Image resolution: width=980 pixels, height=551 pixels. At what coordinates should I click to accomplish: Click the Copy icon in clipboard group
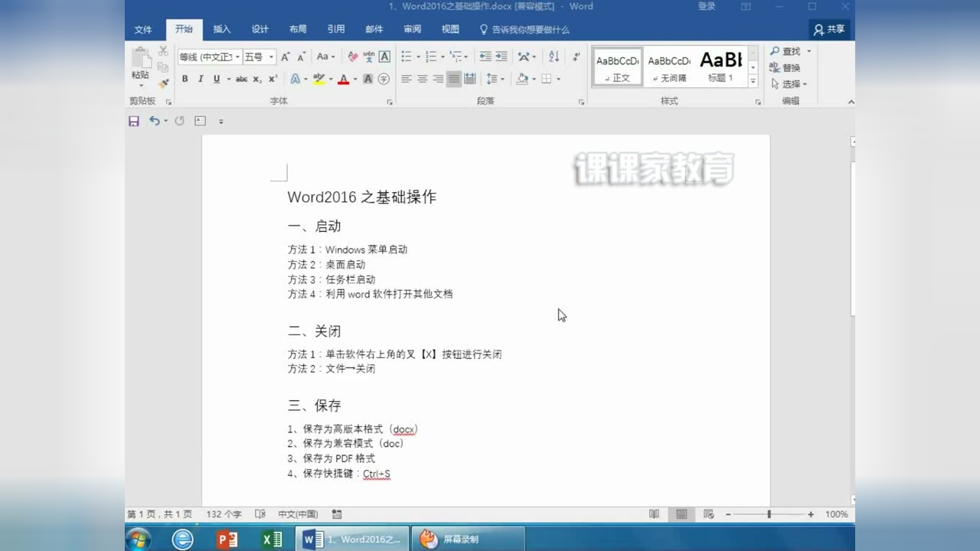[163, 67]
